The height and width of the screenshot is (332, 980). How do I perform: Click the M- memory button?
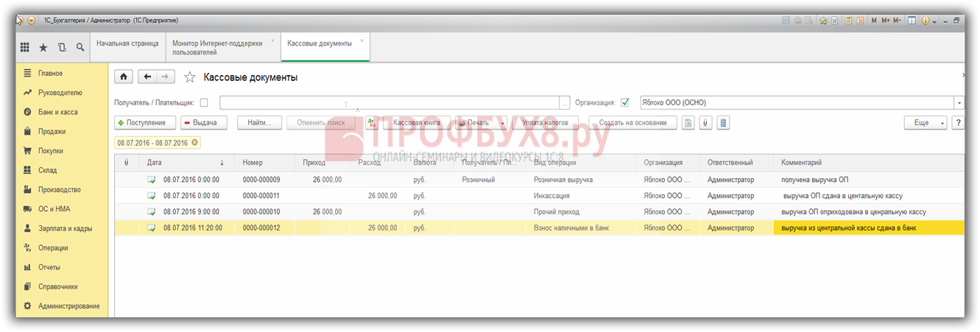tap(898, 20)
